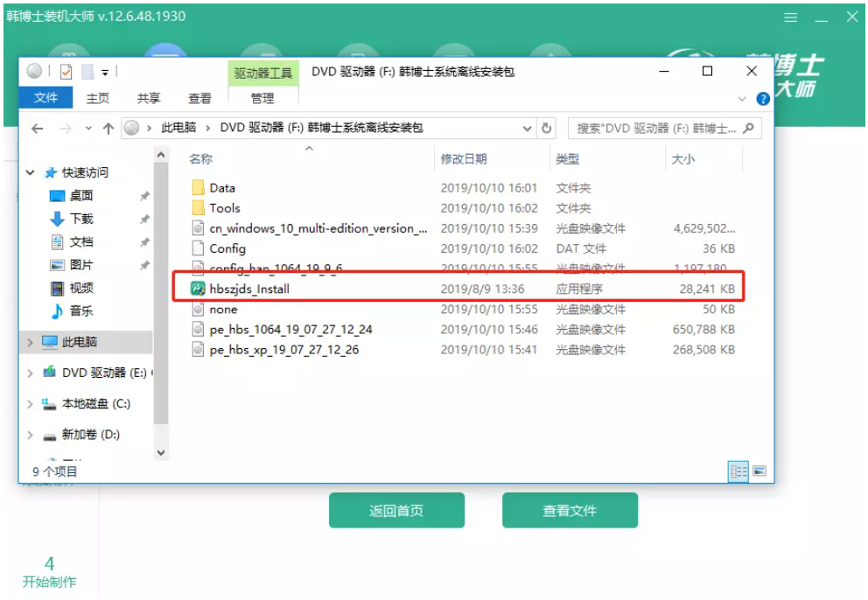This screenshot has width=868, height=600.
Task: Expand 本地磁盘 (C:) tree node
Action: click(30, 404)
